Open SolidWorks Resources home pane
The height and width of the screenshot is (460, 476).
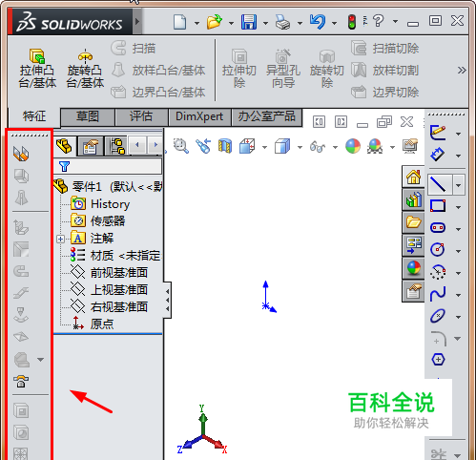click(413, 177)
